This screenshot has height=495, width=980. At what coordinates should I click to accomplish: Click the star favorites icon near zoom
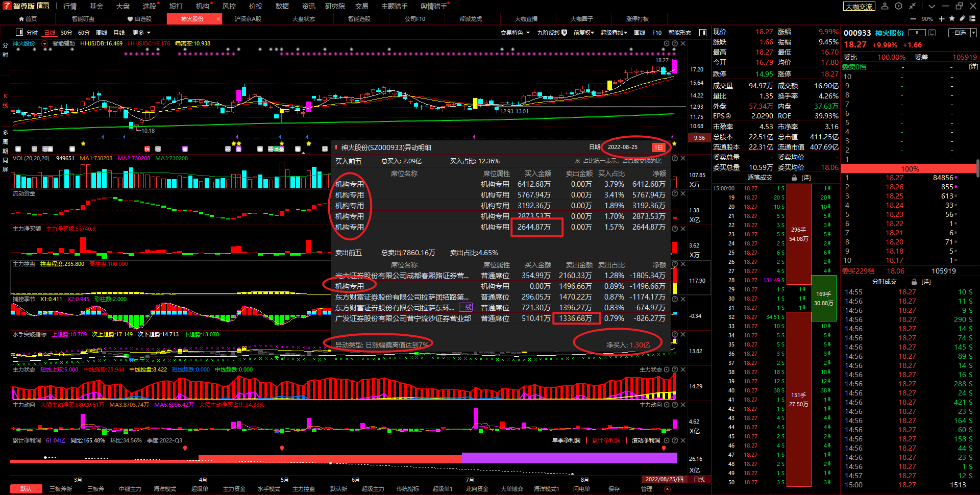pos(952,18)
